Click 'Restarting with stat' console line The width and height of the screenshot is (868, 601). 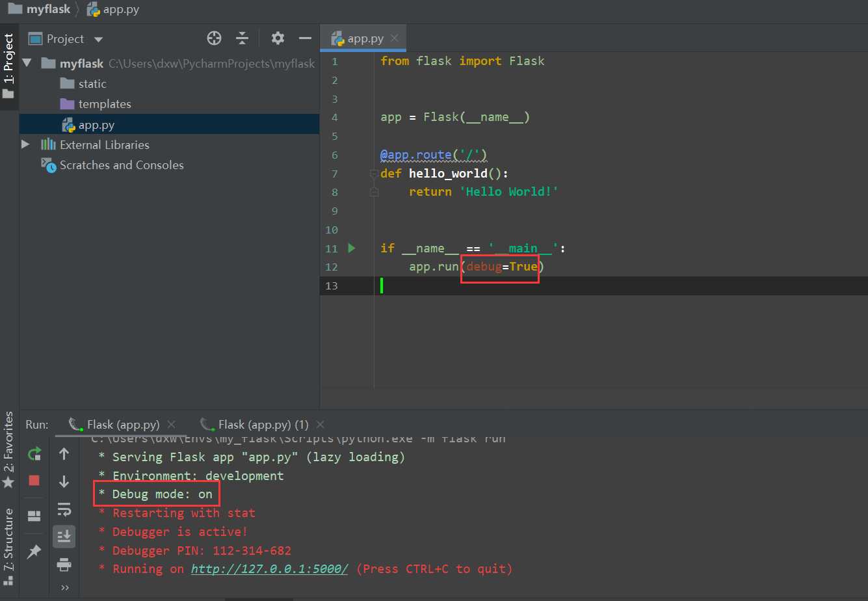click(x=177, y=513)
